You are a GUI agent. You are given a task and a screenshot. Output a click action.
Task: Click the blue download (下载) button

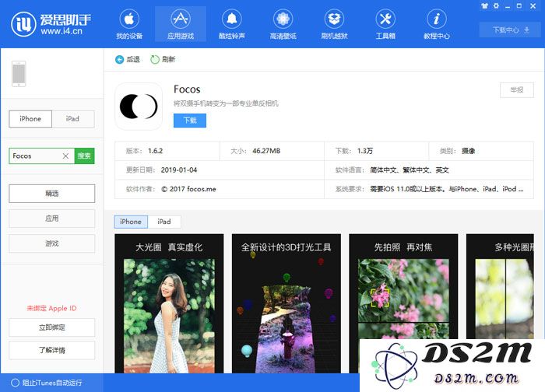pos(190,121)
